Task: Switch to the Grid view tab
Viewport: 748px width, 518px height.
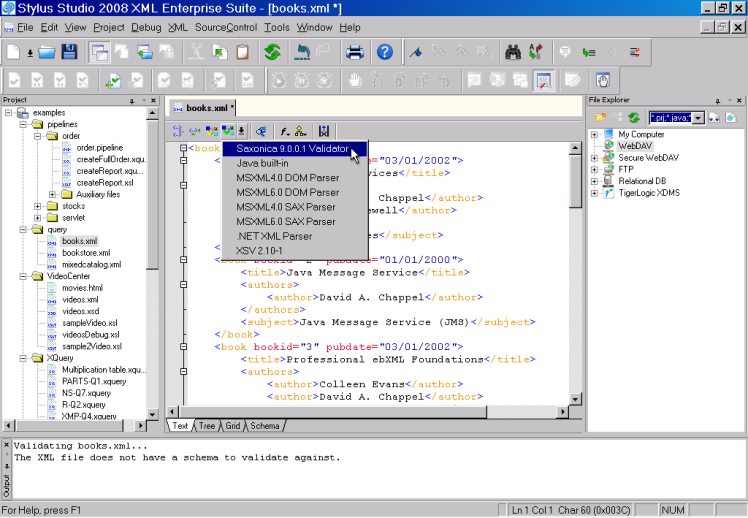Action: [x=233, y=426]
